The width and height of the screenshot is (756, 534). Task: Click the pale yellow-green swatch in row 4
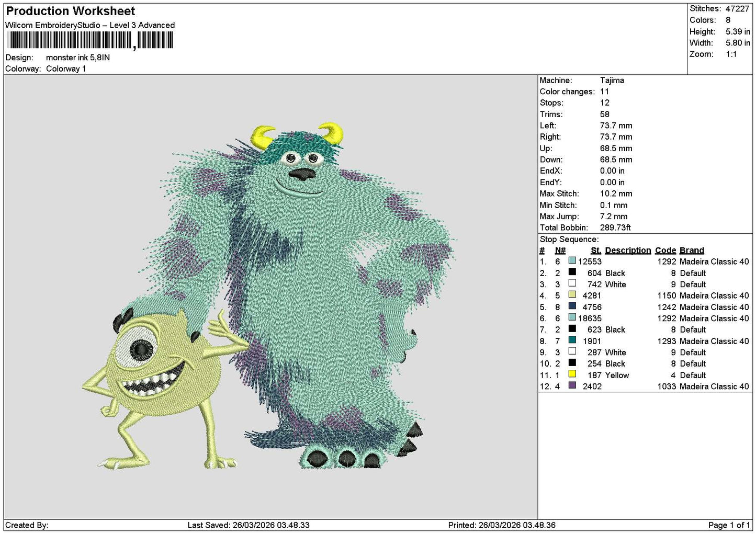[572, 294]
